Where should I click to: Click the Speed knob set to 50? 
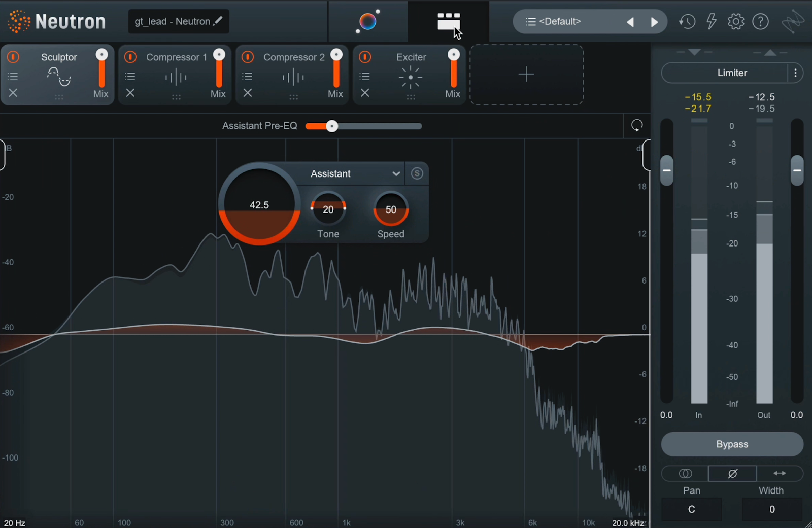[391, 208]
